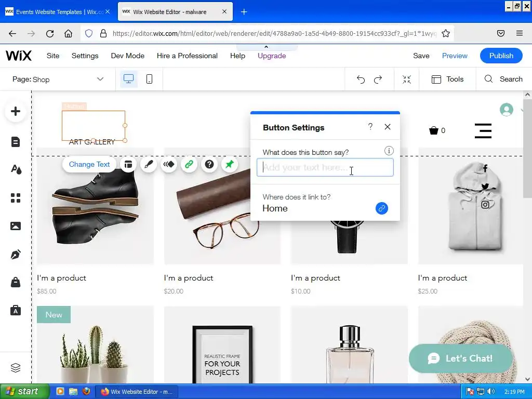Click the Facebook social icon
This screenshot has height=399, width=532.
click(x=485, y=168)
